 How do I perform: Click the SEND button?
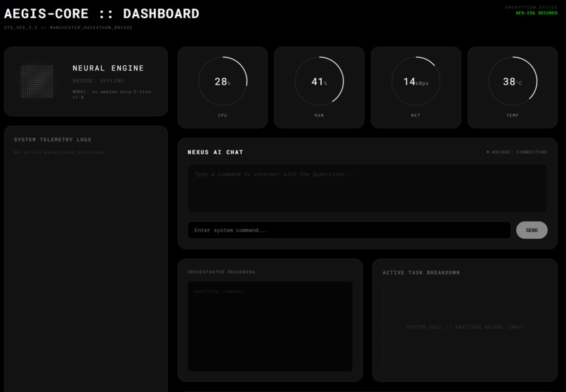click(x=532, y=230)
